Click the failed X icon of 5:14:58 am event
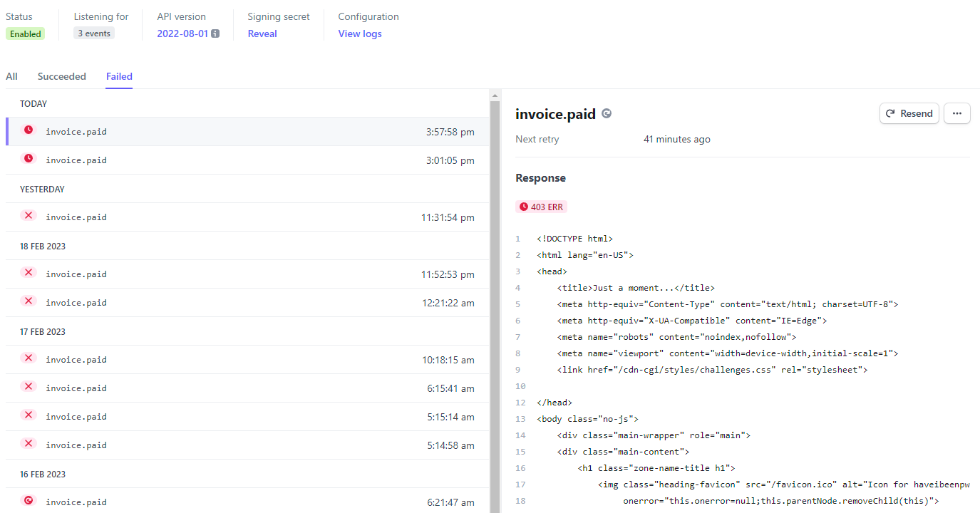 coord(29,443)
